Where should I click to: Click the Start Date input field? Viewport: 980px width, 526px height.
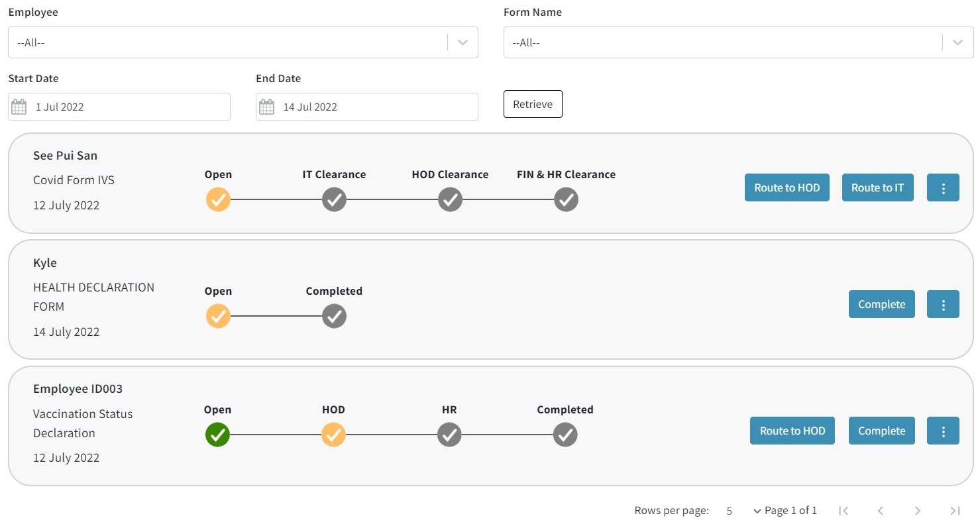pos(119,107)
